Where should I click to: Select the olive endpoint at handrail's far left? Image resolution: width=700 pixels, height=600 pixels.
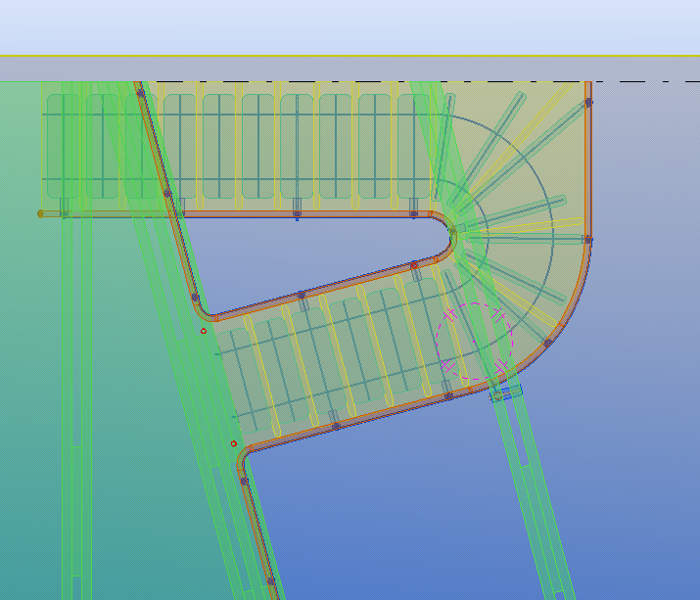[41, 213]
